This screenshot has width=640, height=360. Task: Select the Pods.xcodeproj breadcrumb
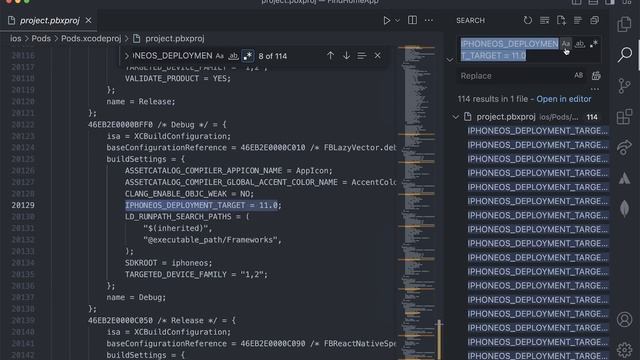click(x=91, y=38)
